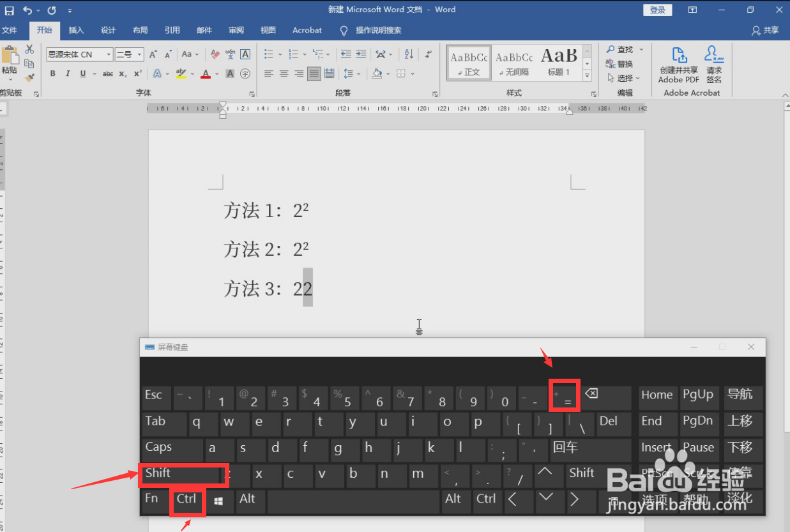
Task: Apply red font color button
Action: tap(206, 74)
